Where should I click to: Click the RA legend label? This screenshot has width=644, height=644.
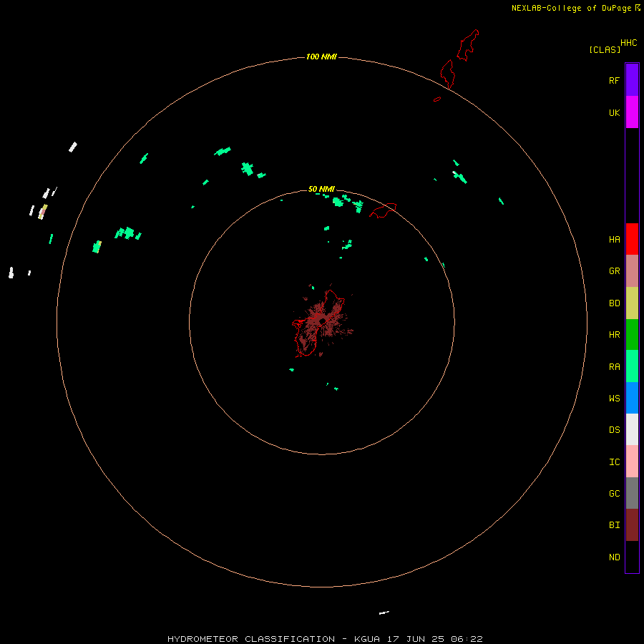click(614, 367)
